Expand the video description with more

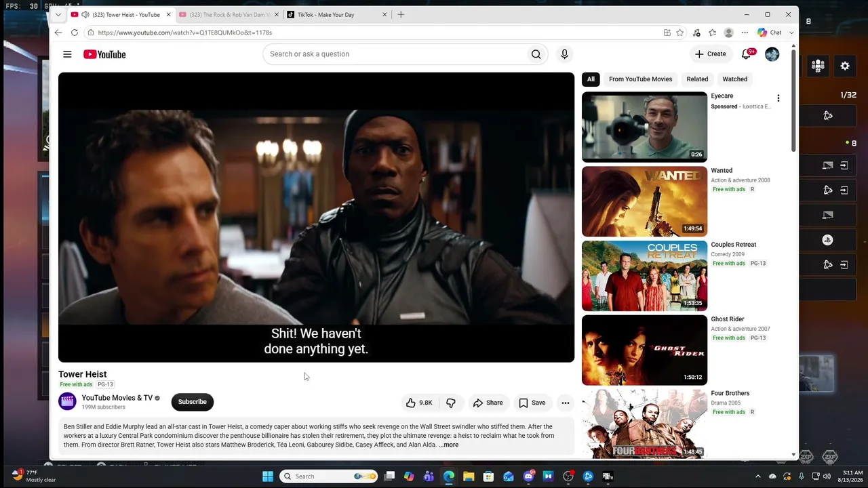tap(448, 445)
